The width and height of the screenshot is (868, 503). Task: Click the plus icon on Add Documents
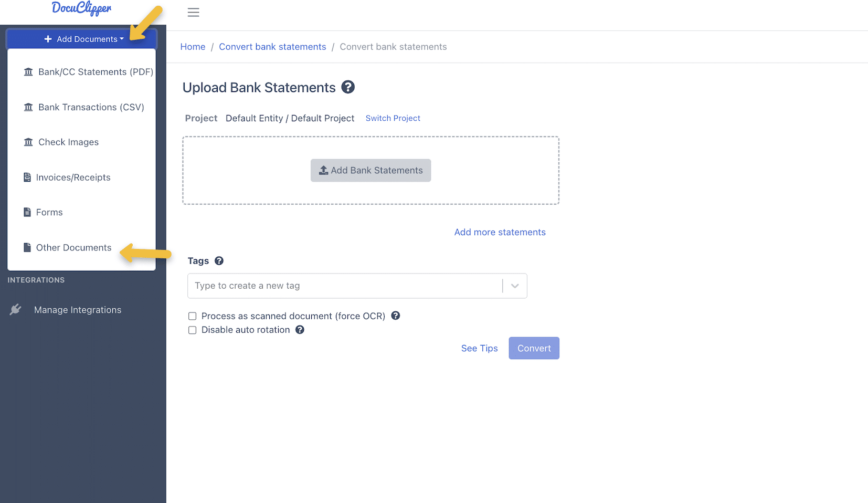[48, 38]
